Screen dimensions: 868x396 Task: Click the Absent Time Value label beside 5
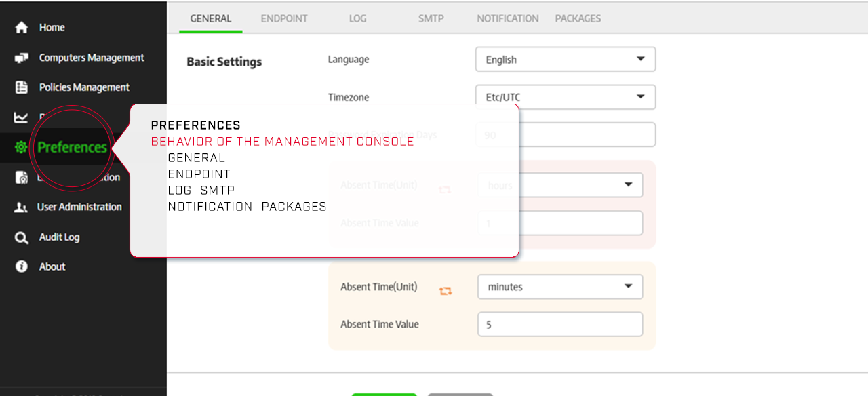380,324
